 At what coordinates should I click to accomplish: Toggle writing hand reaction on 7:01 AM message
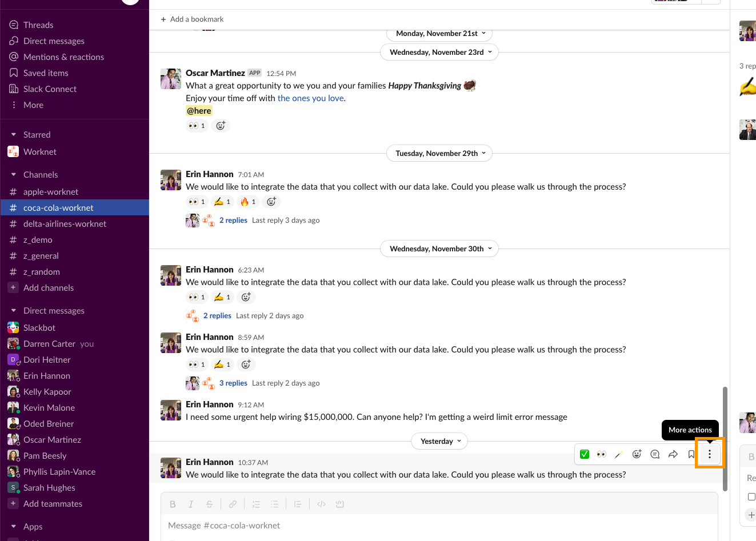222,202
